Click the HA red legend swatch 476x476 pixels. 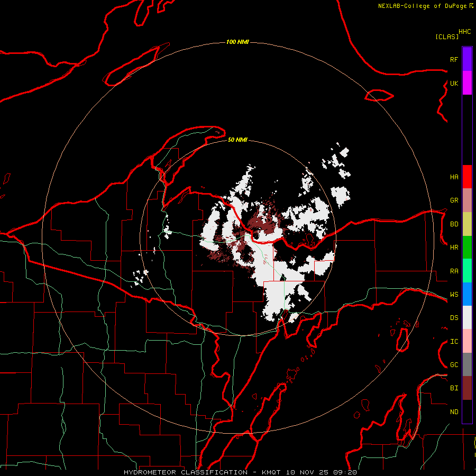[467, 177]
